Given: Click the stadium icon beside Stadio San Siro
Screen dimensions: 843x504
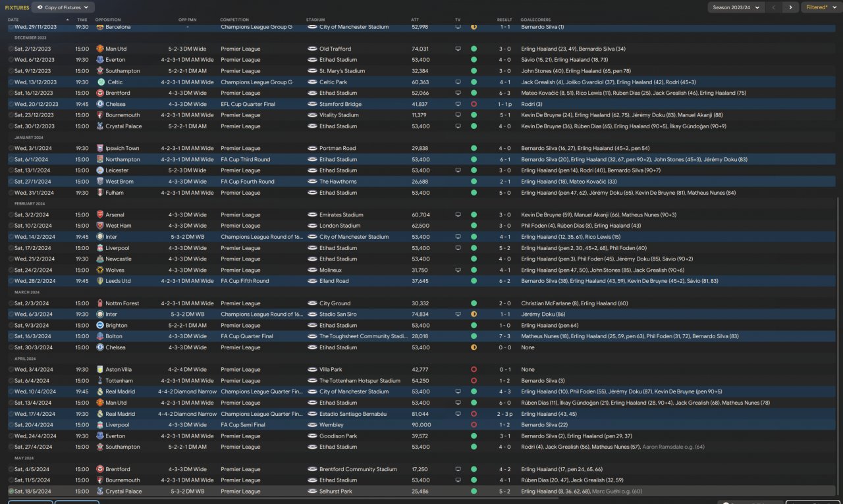Looking at the screenshot, I should (312, 315).
